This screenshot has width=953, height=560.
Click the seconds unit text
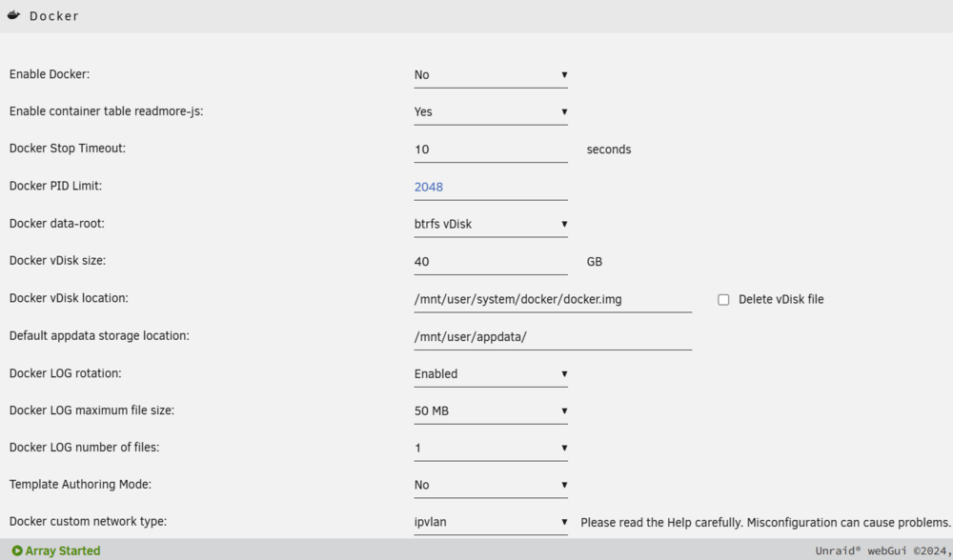click(608, 150)
